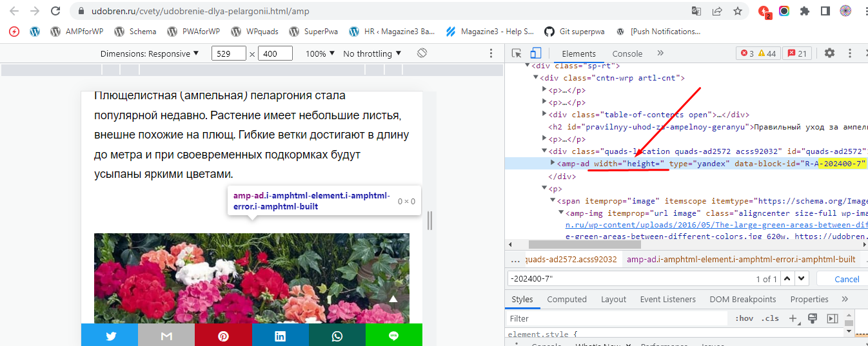
Task: Go to previous search result arrow
Action: click(788, 278)
